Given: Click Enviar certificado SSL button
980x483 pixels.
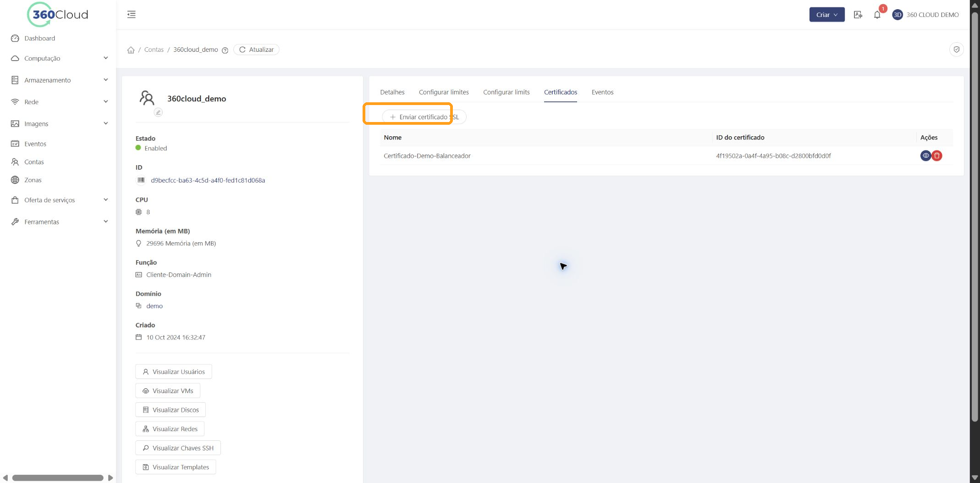Looking at the screenshot, I should pyautogui.click(x=424, y=117).
